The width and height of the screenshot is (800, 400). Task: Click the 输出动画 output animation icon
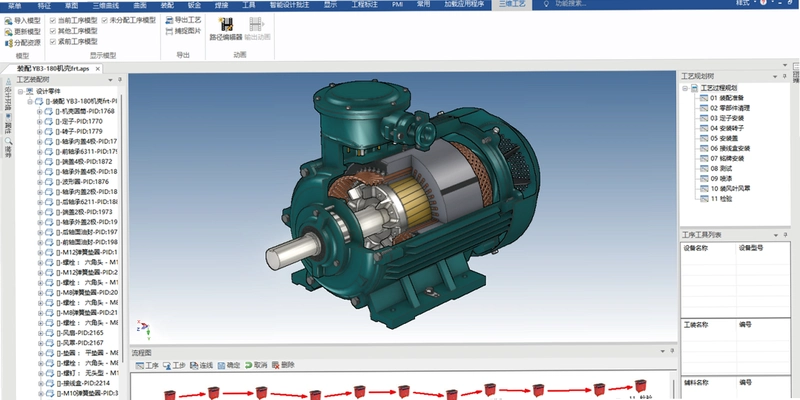(x=257, y=24)
